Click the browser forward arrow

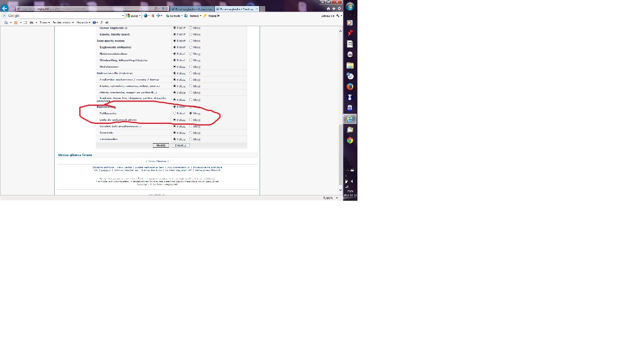tap(12, 8)
